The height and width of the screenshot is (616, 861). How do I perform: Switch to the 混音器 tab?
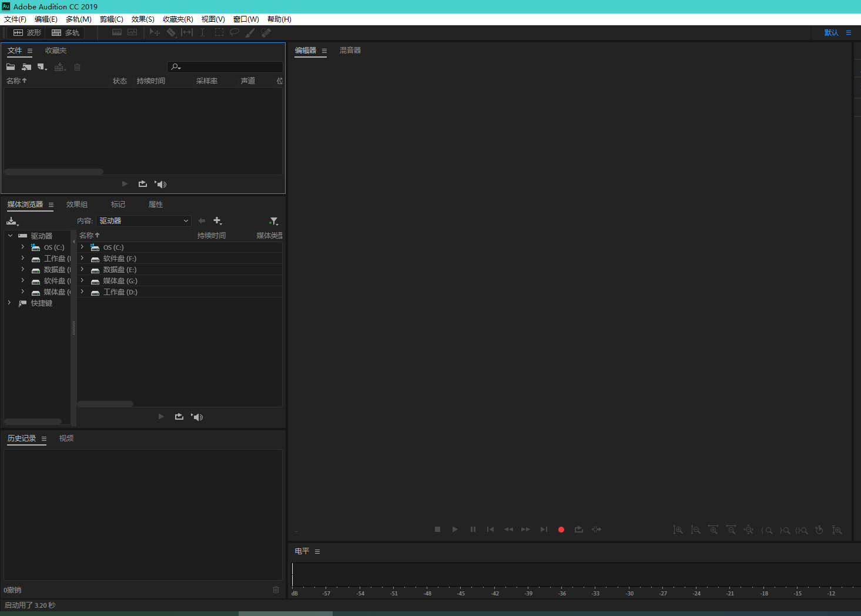tap(350, 51)
